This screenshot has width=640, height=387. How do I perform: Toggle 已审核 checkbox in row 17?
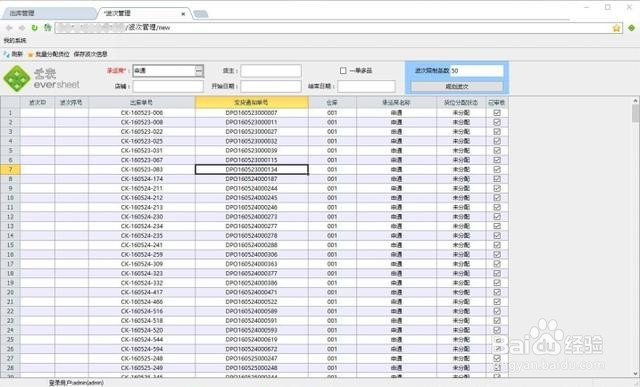(x=497, y=264)
